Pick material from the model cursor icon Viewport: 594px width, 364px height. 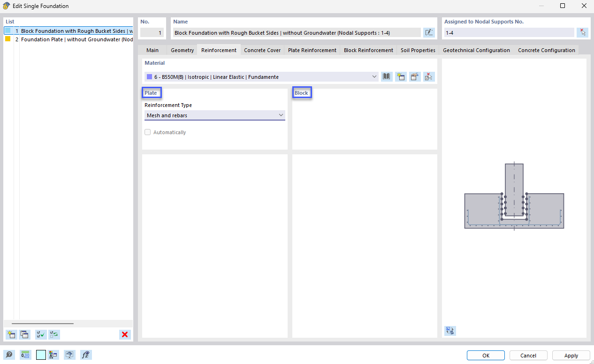429,76
